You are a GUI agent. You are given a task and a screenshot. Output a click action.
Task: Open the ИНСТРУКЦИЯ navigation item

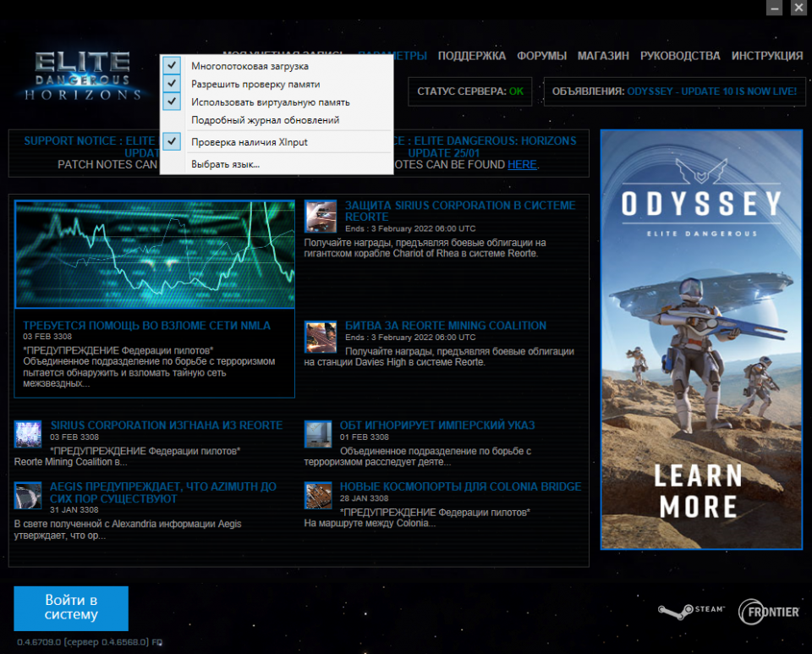point(767,55)
